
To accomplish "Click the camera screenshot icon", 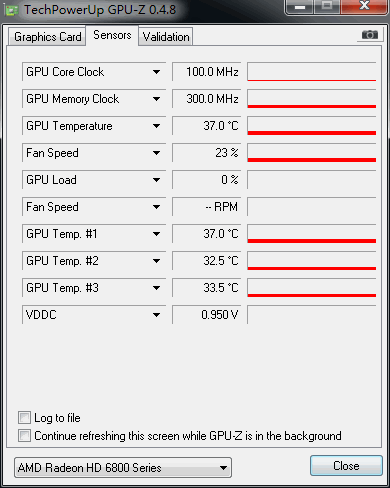I will click(370, 34).
